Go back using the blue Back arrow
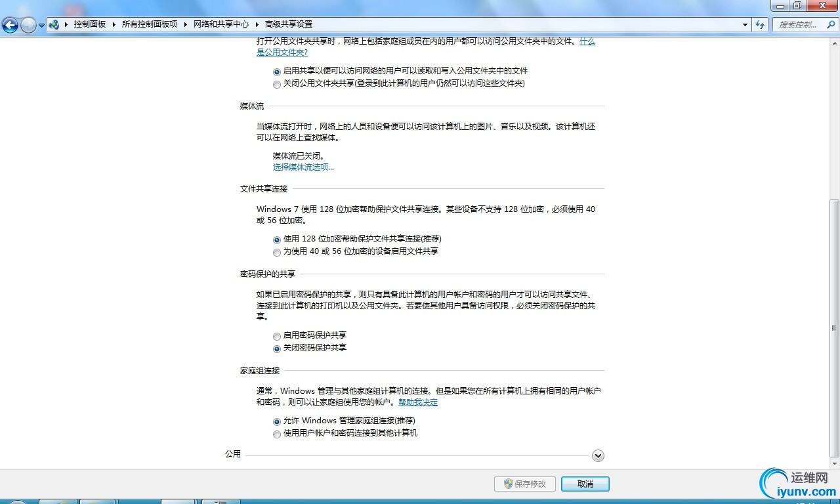The image size is (840, 504). (10, 25)
